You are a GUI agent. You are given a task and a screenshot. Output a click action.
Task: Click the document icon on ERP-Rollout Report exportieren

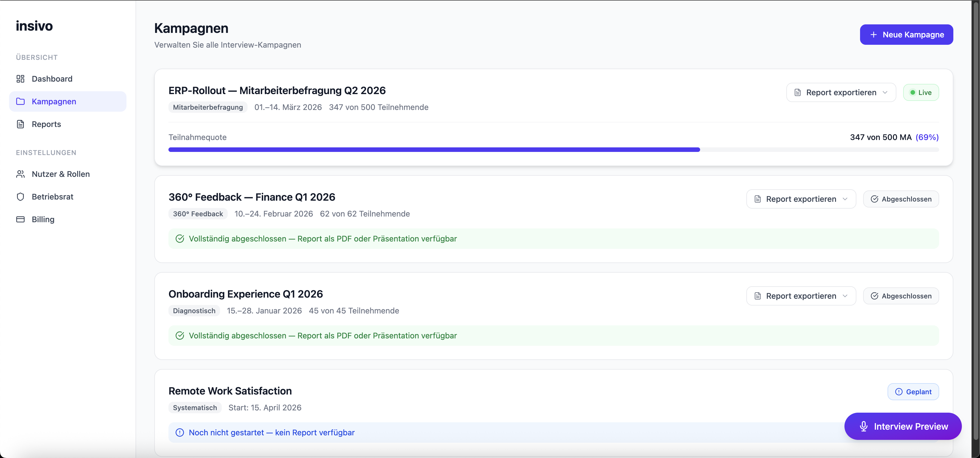click(x=798, y=92)
